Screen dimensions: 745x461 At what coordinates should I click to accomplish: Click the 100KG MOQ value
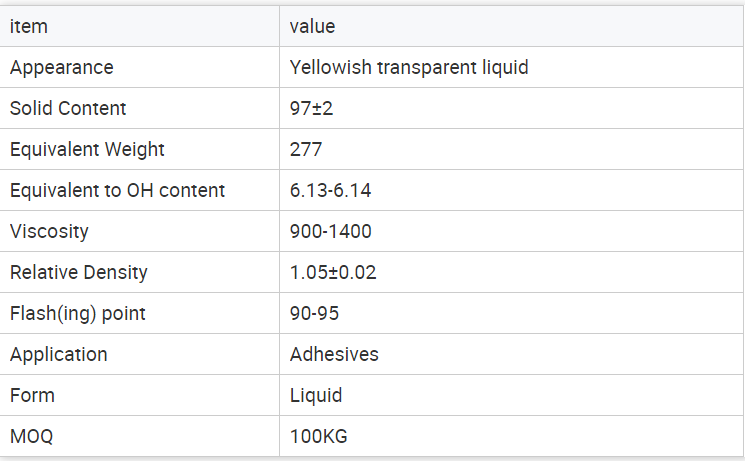(x=318, y=437)
